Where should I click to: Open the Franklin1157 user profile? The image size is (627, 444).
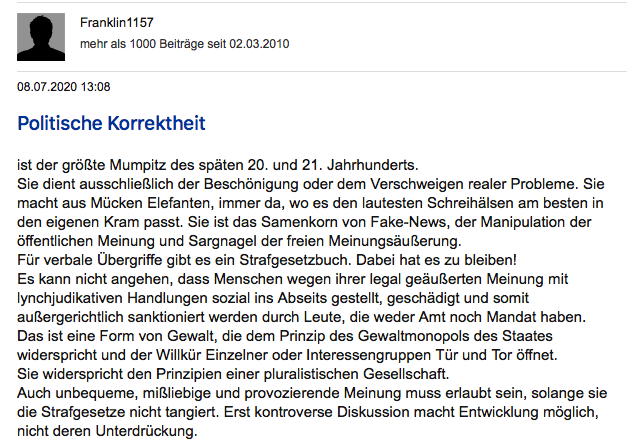119,23
